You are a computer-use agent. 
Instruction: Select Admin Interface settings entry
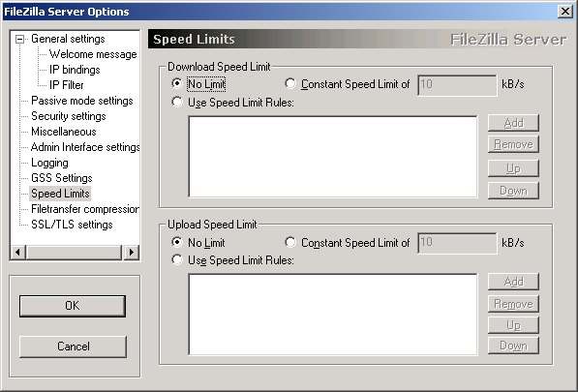click(x=85, y=147)
